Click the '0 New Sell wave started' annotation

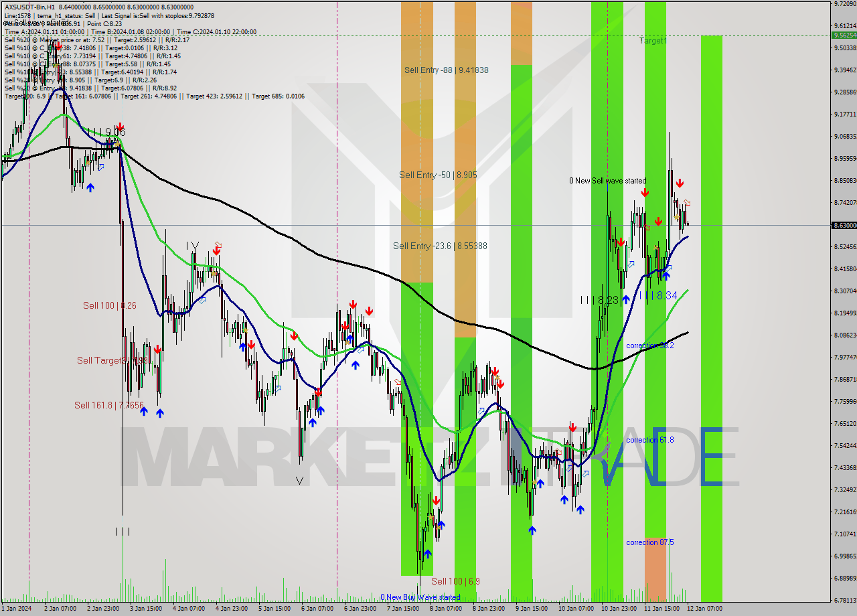608,181
